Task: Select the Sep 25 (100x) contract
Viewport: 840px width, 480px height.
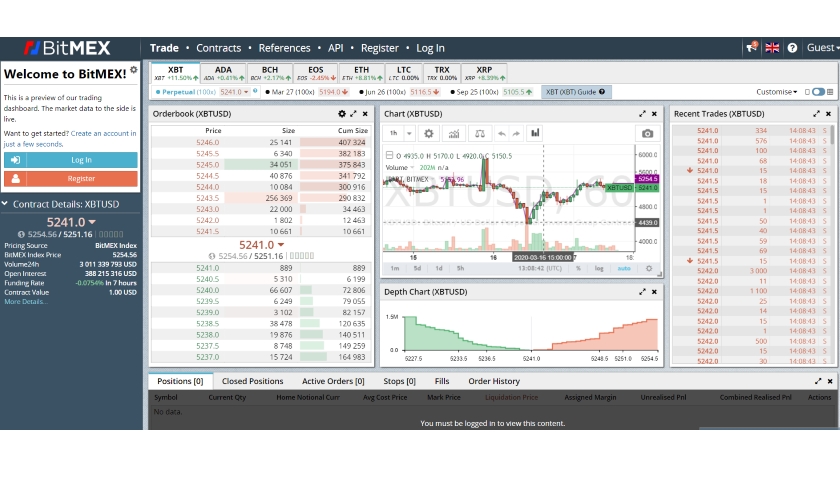Action: pos(475,92)
